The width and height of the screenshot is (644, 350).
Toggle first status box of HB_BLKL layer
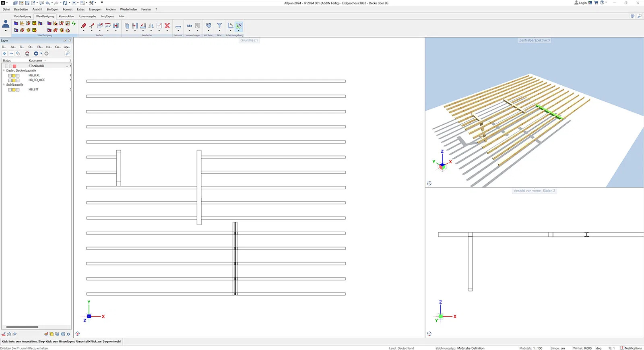coord(10,76)
